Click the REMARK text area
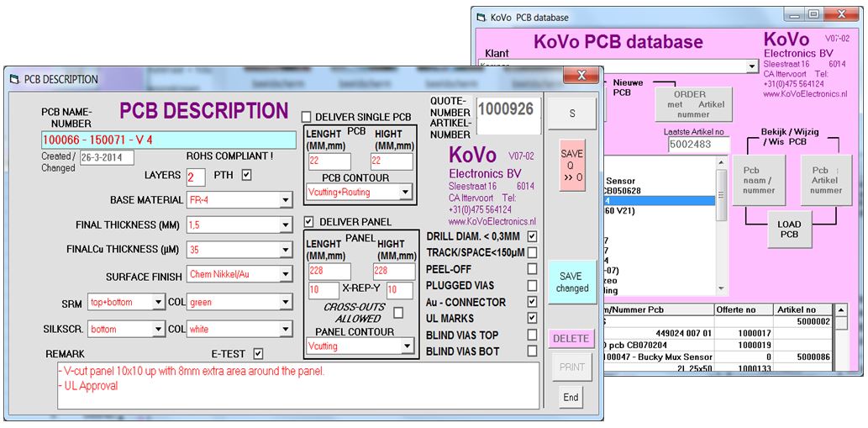The image size is (868, 428). point(298,386)
